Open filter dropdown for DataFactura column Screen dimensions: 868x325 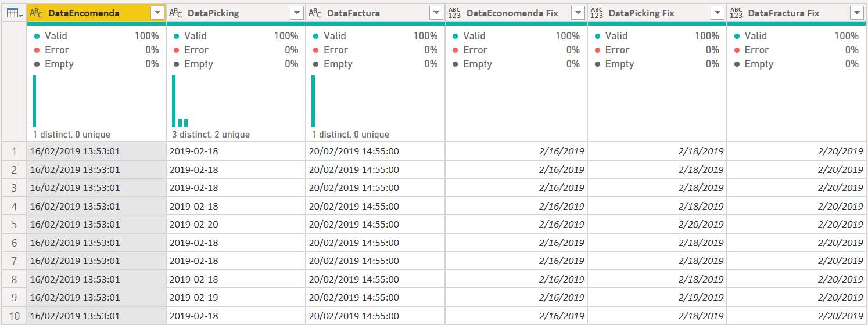436,13
